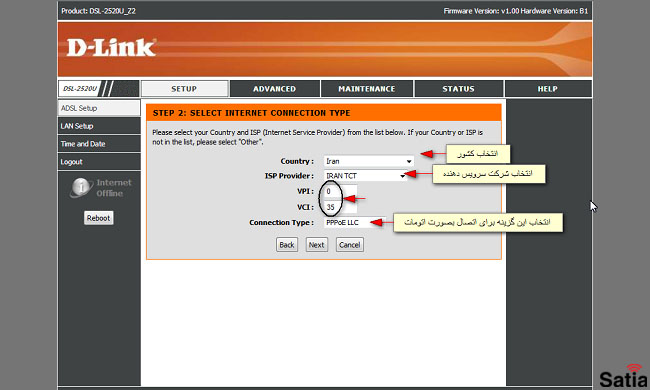This screenshot has height=390, width=650.
Task: Click the 'Connection Type :' label
Action: coord(281,223)
